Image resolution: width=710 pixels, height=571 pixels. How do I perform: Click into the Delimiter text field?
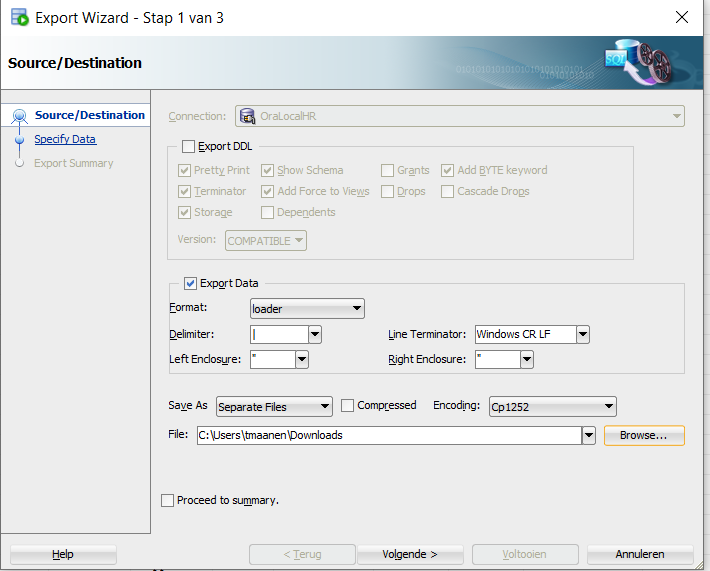[279, 335]
